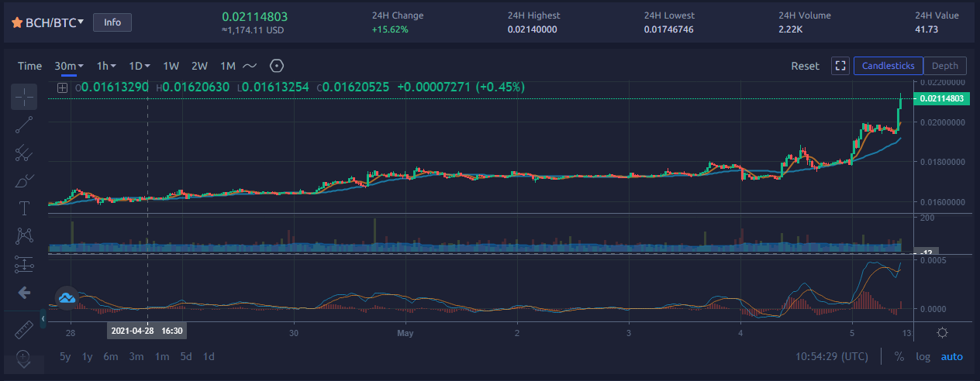The width and height of the screenshot is (980, 381).
Task: Select the trend line drawing tool
Action: pos(24,125)
